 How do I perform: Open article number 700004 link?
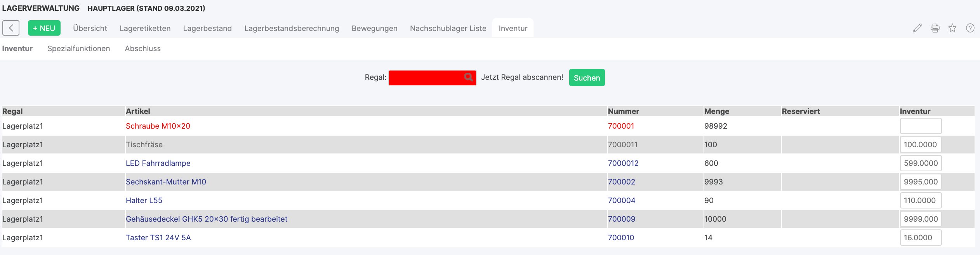point(622,200)
